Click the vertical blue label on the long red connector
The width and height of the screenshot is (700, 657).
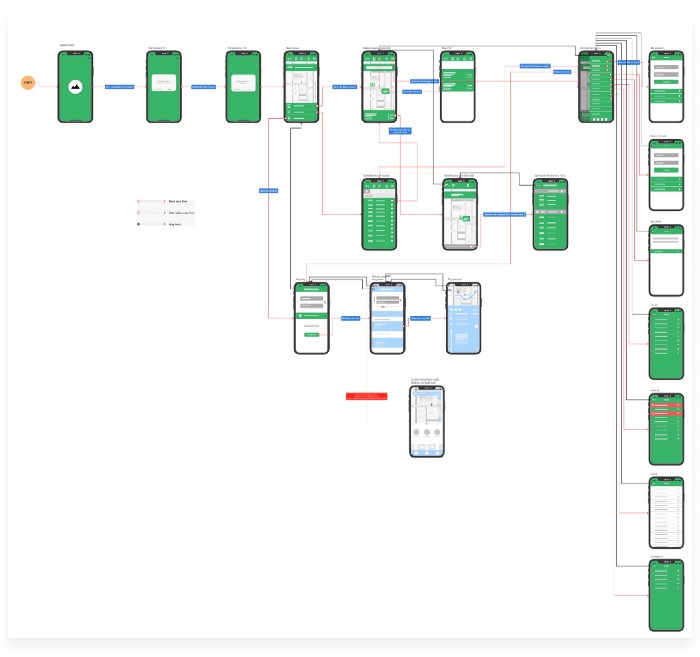(x=267, y=190)
